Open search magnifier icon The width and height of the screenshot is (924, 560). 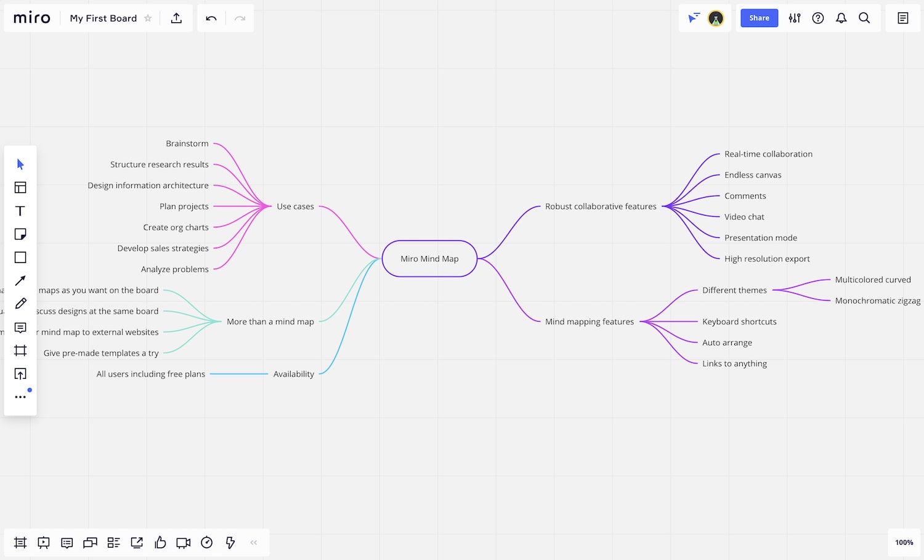pos(864,18)
